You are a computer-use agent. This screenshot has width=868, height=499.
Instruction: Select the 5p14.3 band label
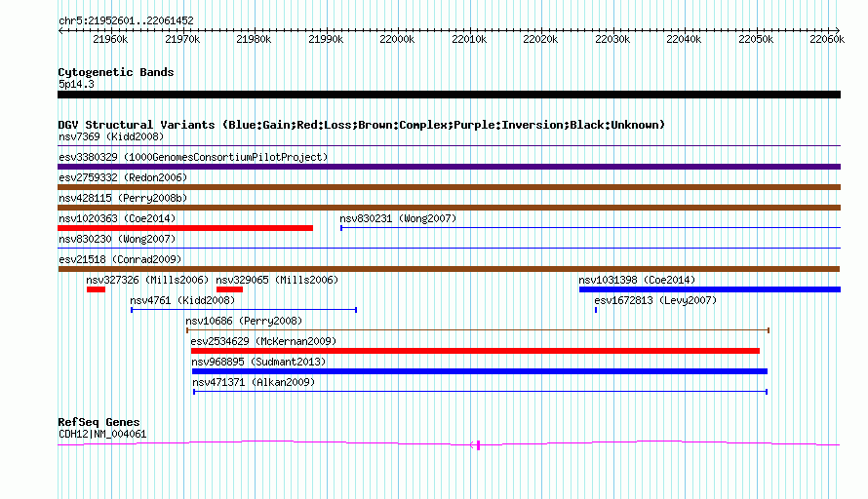(x=76, y=84)
